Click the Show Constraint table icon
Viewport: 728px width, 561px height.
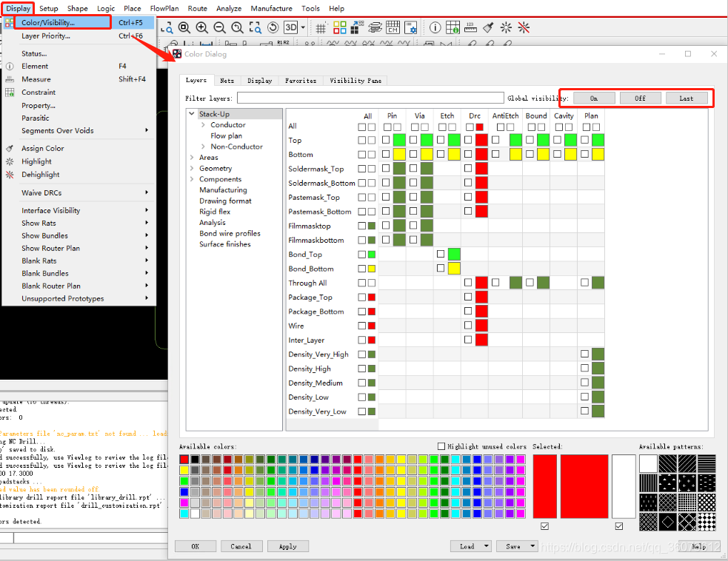tap(453, 28)
